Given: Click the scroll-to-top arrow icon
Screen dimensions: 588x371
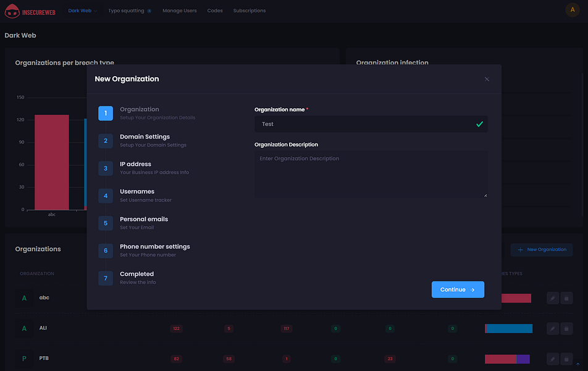Looking at the screenshot, I should point(577,364).
